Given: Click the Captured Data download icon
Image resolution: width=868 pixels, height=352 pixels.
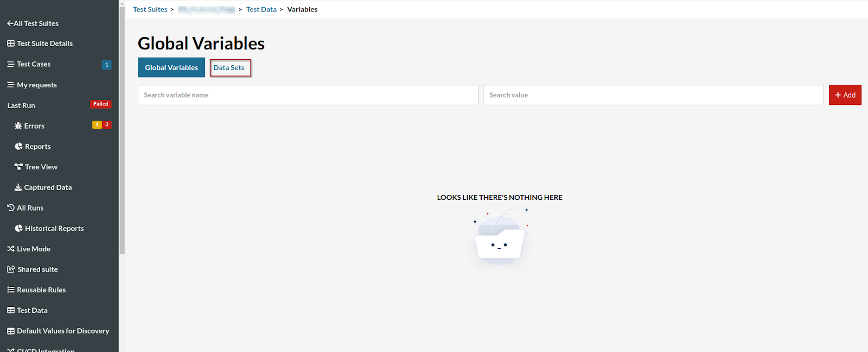Looking at the screenshot, I should (x=18, y=187).
